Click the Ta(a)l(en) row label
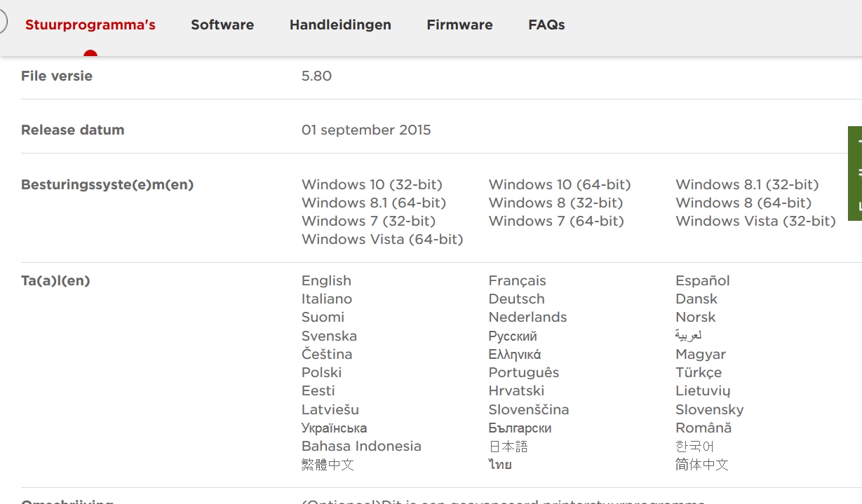 (55, 281)
